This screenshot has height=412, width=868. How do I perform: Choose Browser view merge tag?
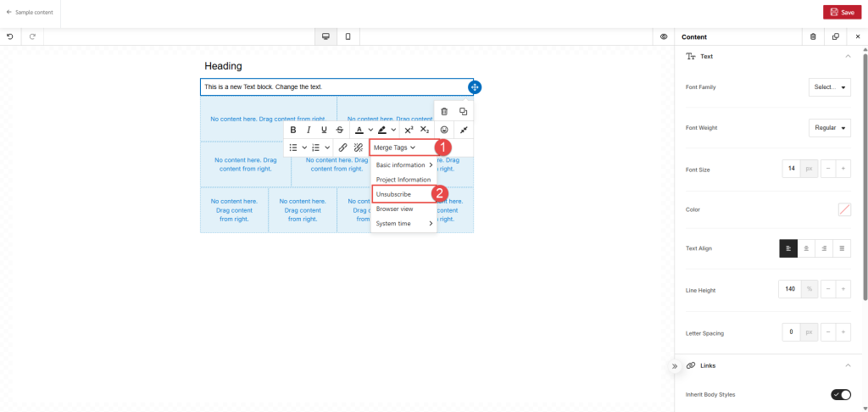(395, 209)
